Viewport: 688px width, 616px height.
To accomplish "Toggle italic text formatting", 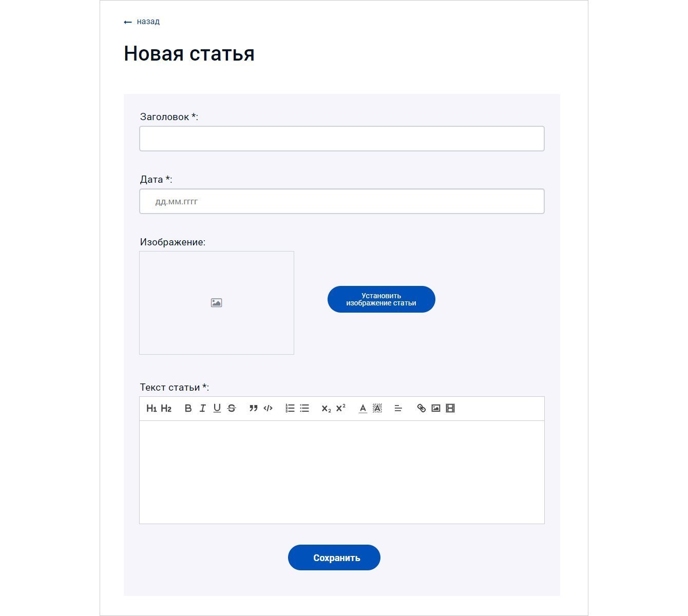I will (202, 409).
